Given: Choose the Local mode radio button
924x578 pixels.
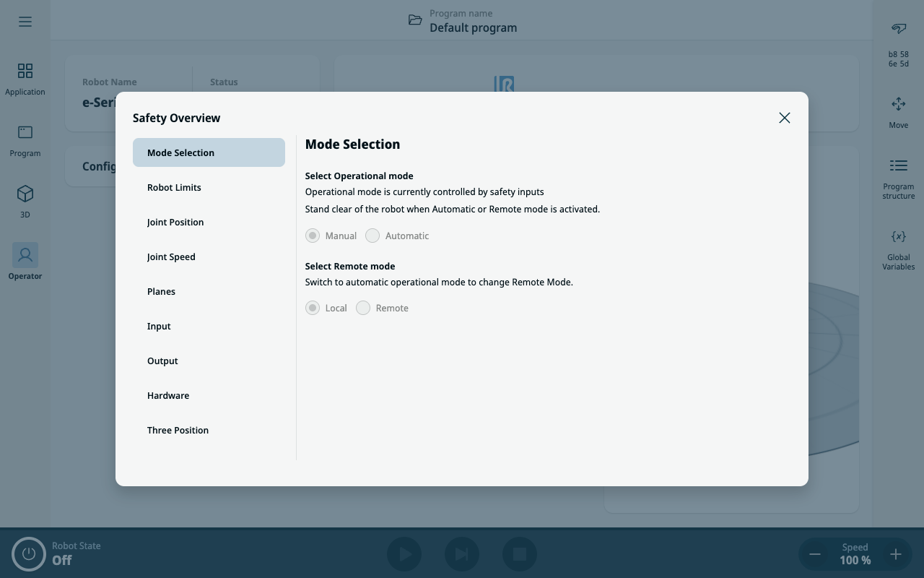Looking at the screenshot, I should (x=313, y=308).
